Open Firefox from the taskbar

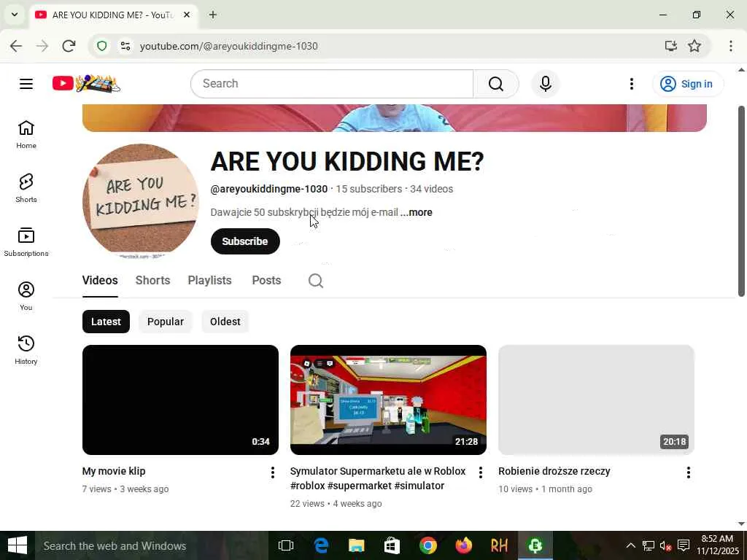click(463, 545)
